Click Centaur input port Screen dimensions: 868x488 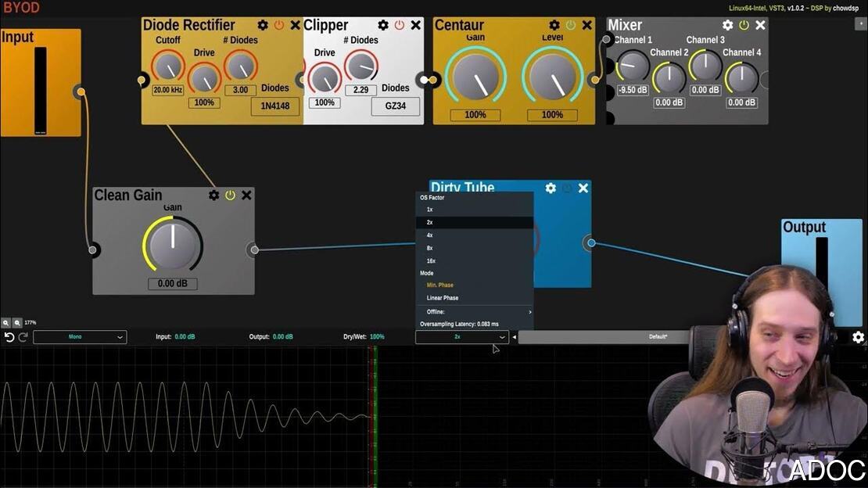pyautogui.click(x=433, y=81)
